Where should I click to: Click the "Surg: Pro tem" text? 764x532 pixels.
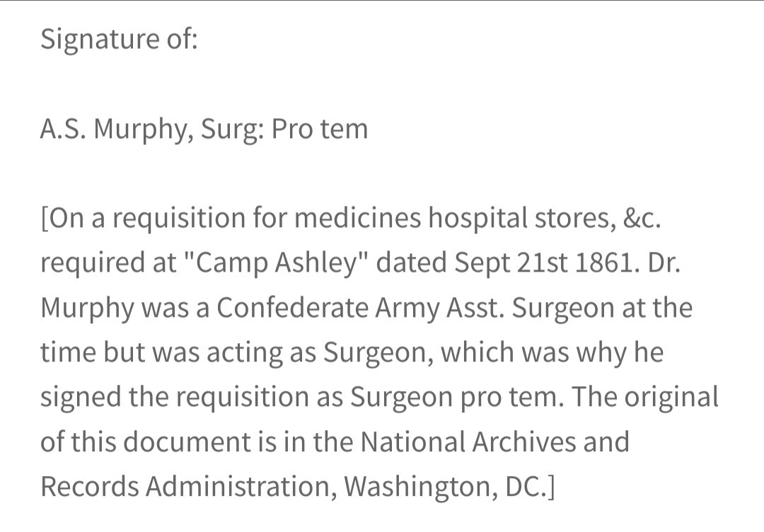click(x=284, y=129)
